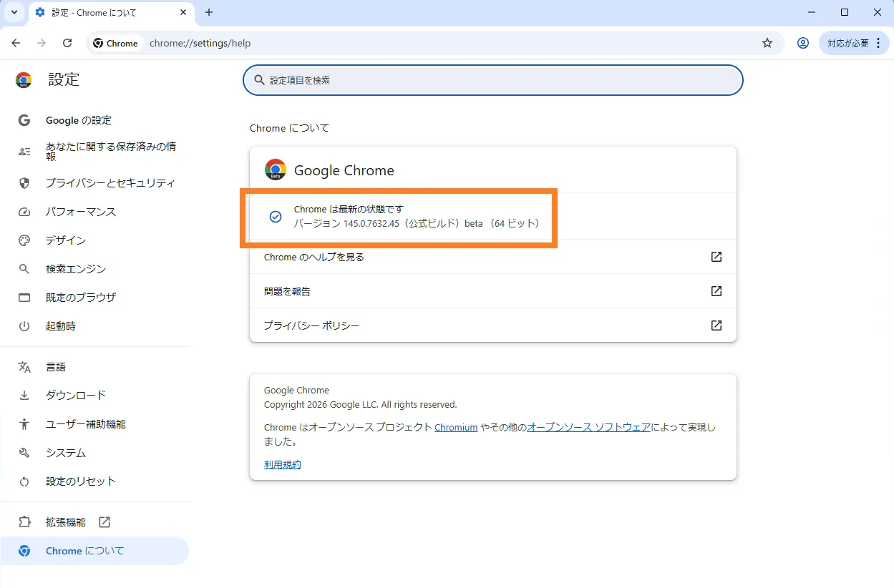Click the privacy and security shield icon
The image size is (894, 588).
[x=24, y=183]
